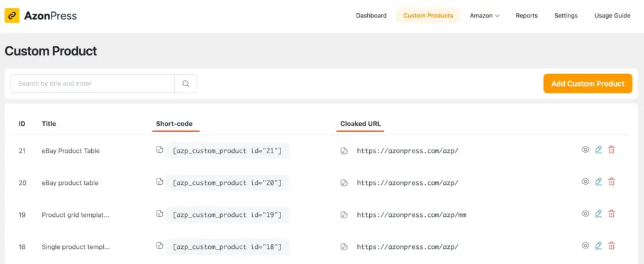Edit row 20 eBay product table
The image size is (644, 264).
[599, 182]
